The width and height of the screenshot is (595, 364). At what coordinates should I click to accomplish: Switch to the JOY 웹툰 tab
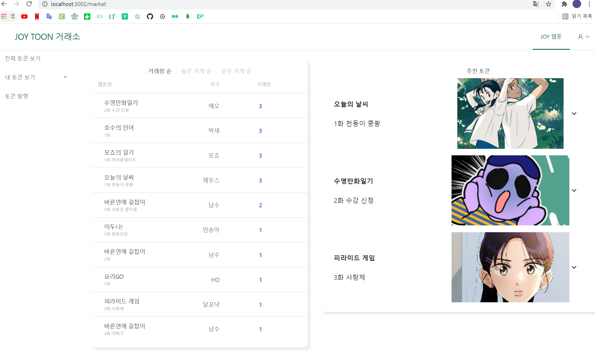pos(551,37)
